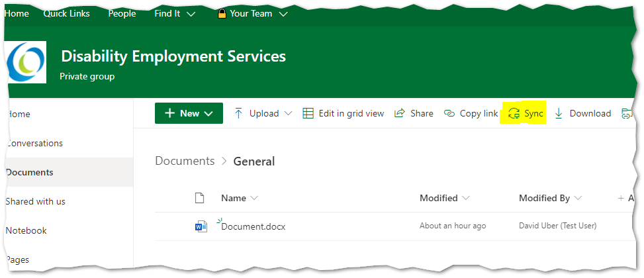Click the Documents breadcrumb link
The image size is (644, 278).
(185, 161)
